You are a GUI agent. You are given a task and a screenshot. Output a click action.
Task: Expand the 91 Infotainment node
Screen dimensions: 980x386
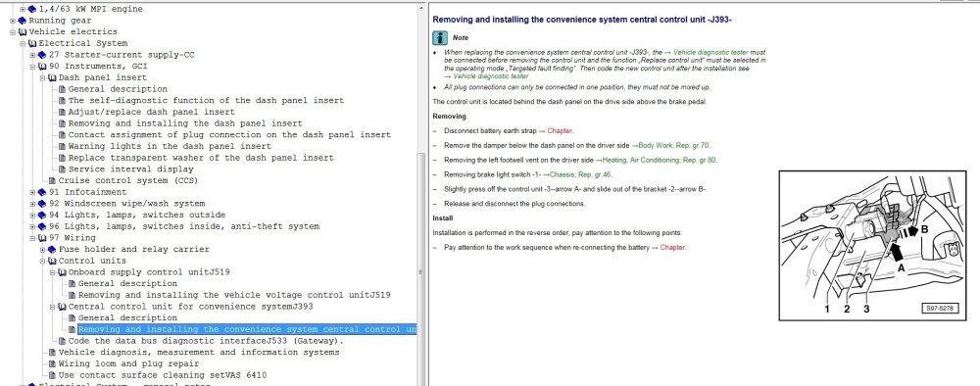[33, 192]
